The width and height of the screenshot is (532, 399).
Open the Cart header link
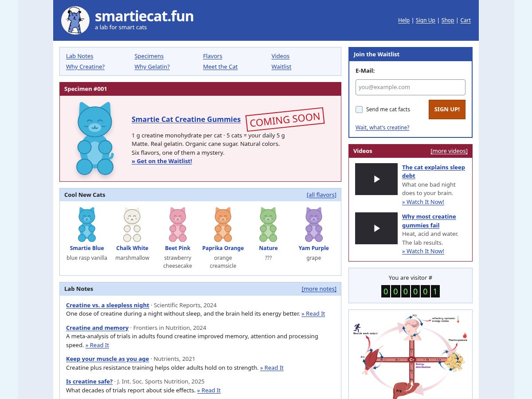click(x=465, y=20)
